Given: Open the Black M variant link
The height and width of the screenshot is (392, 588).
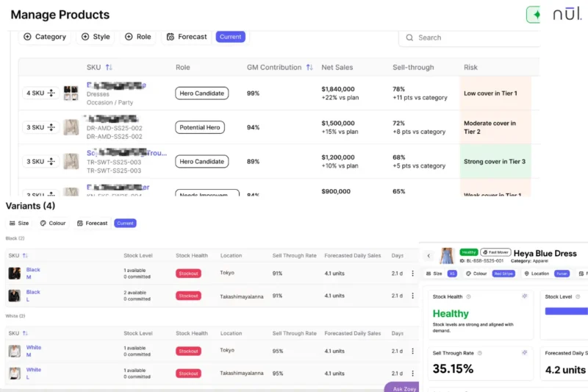Looking at the screenshot, I should pos(33,273).
